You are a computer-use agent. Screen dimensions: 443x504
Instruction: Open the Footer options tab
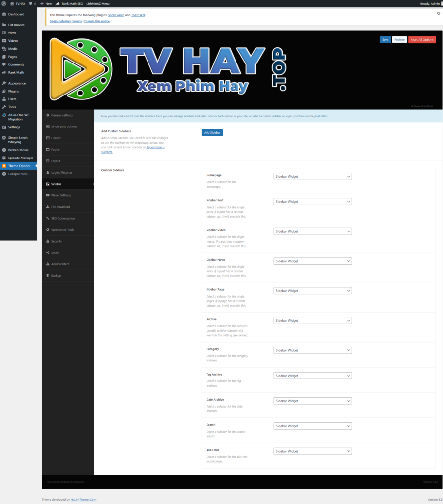[x=68, y=150]
